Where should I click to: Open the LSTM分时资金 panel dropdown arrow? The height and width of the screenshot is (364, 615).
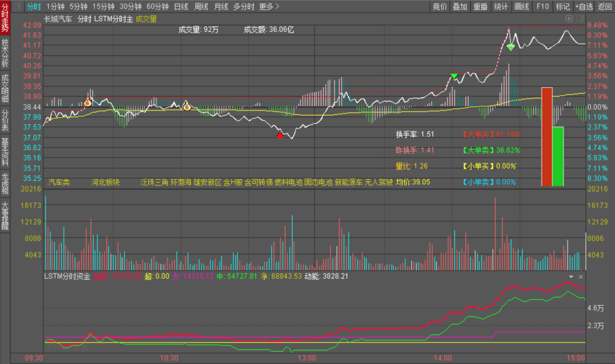571,277
